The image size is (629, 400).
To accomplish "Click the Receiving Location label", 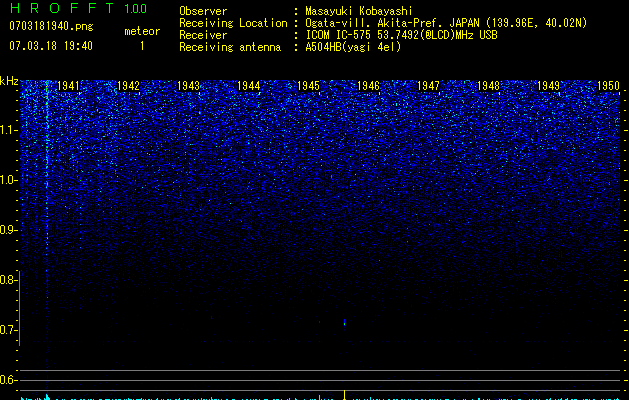I will pos(233,23).
